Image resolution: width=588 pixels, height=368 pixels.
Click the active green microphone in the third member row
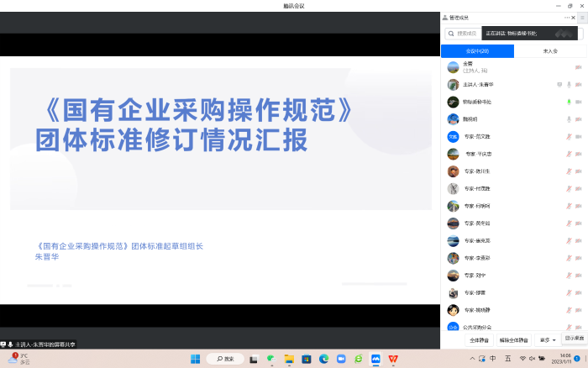click(x=569, y=102)
